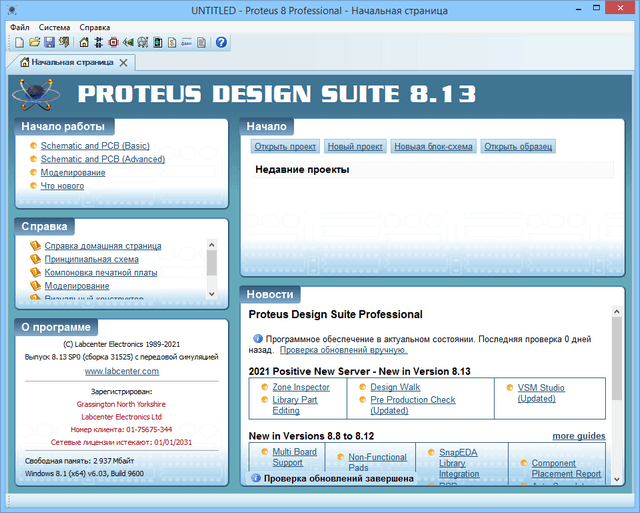This screenshot has width=640, height=513.
Task: Open the Non-Functional Pads link
Action: click(x=378, y=462)
